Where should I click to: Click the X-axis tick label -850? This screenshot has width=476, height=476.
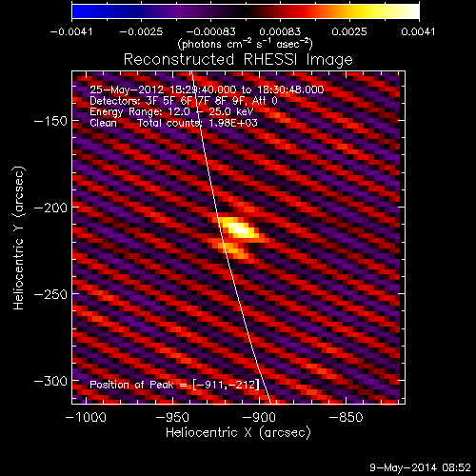346,417
